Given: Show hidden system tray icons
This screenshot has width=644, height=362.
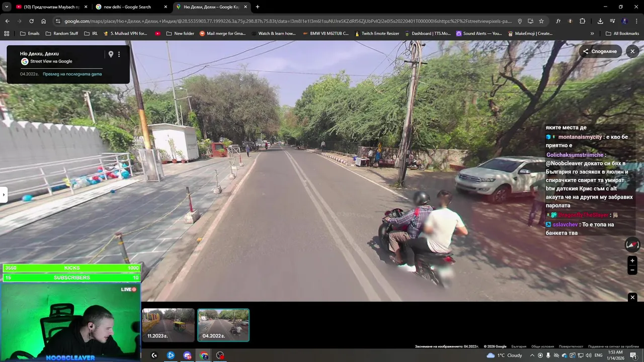Looking at the screenshot, I should pyautogui.click(x=532, y=355).
